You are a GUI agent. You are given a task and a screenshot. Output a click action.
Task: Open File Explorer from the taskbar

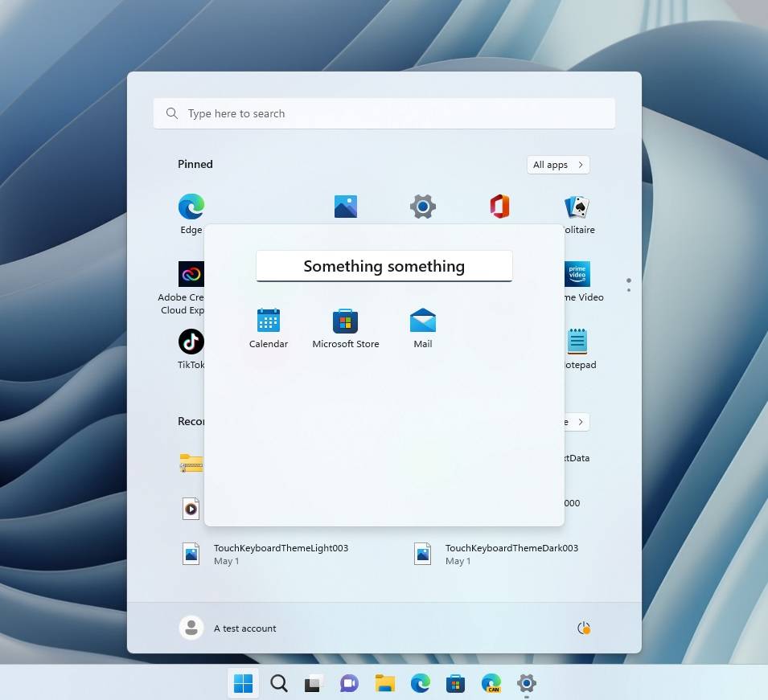pos(384,683)
